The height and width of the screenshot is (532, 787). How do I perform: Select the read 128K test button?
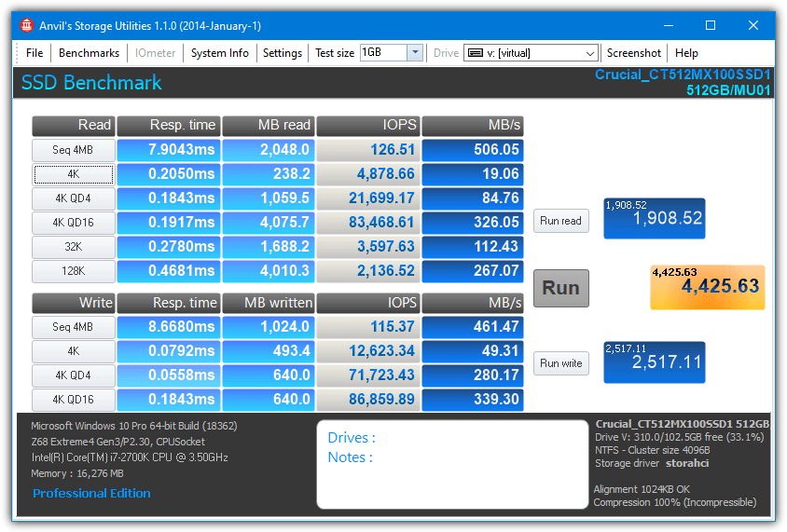[74, 271]
